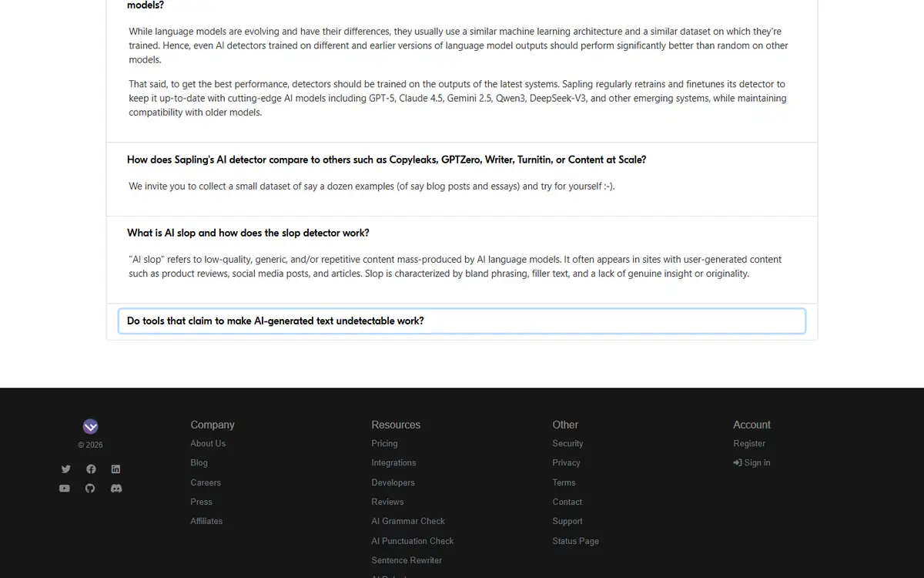Image resolution: width=924 pixels, height=578 pixels.
Task: Open the Pricing link
Action: 384,443
